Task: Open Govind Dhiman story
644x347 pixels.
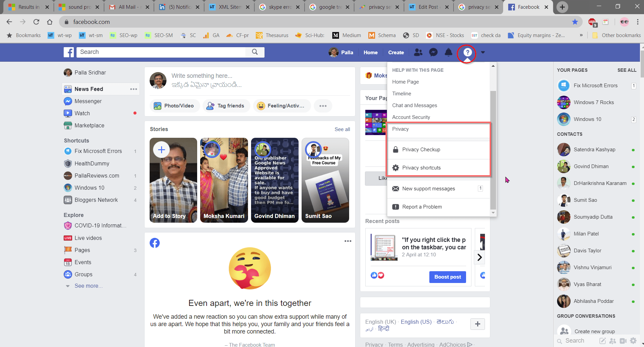Action: (275, 180)
